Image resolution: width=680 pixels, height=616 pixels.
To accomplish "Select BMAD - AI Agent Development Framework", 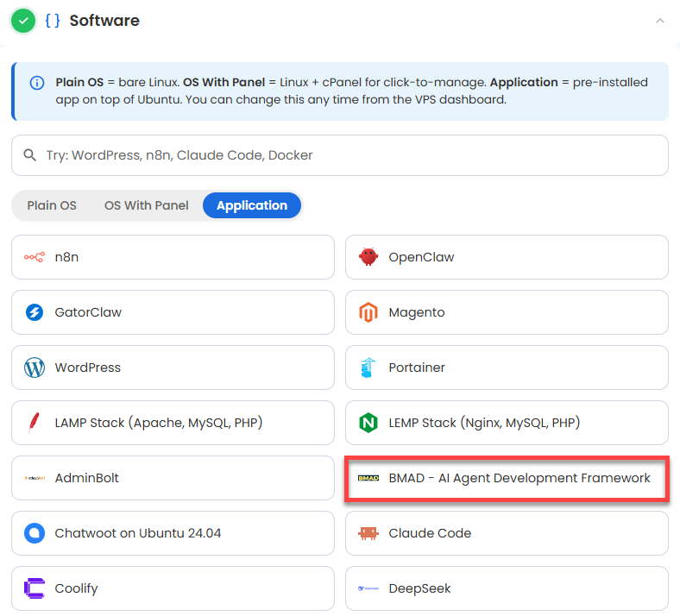I will pos(507,478).
